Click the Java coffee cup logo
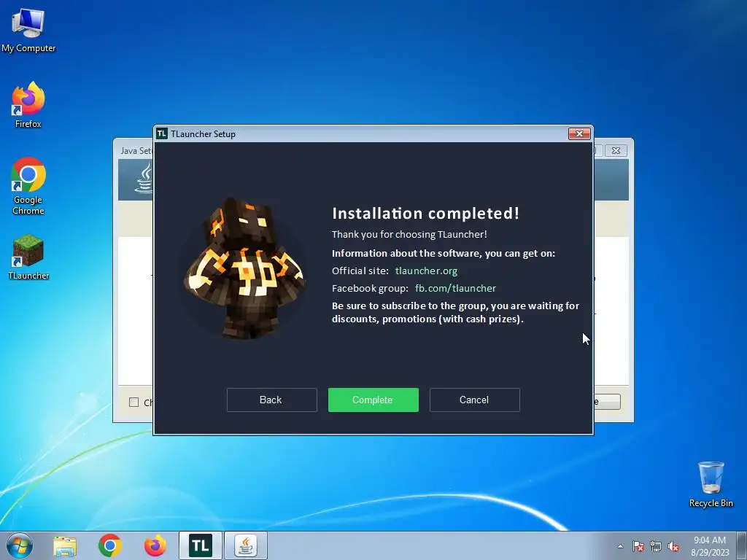 (x=145, y=179)
